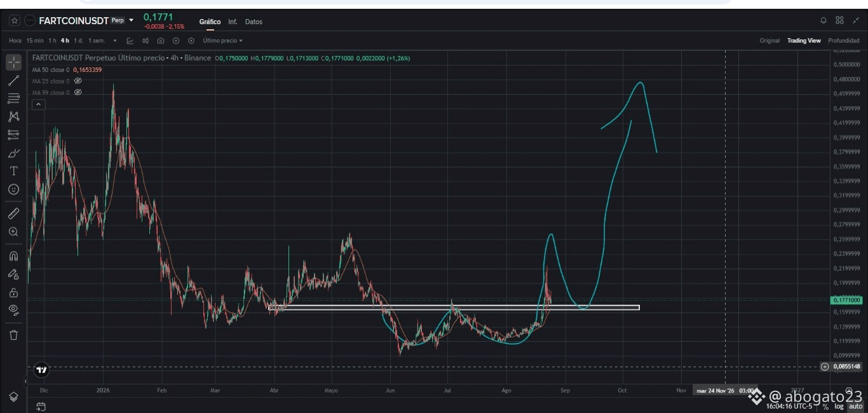
Task: Open the chart style line icon
Action: (130, 41)
